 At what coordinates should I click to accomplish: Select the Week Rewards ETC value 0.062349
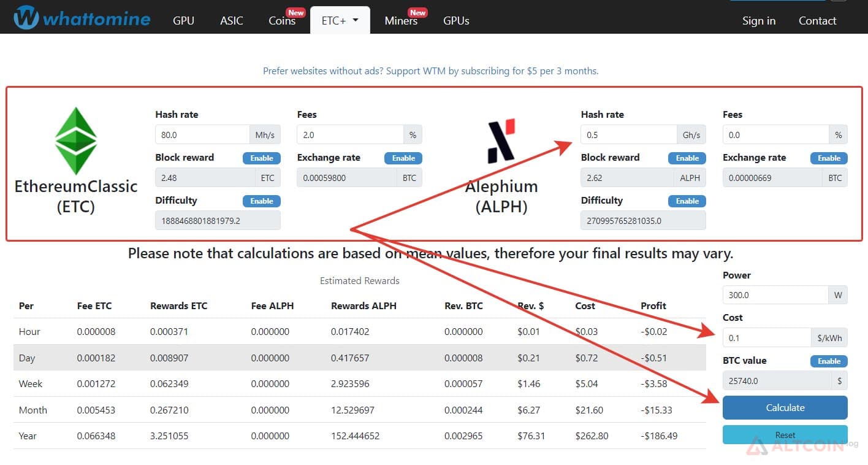click(169, 384)
